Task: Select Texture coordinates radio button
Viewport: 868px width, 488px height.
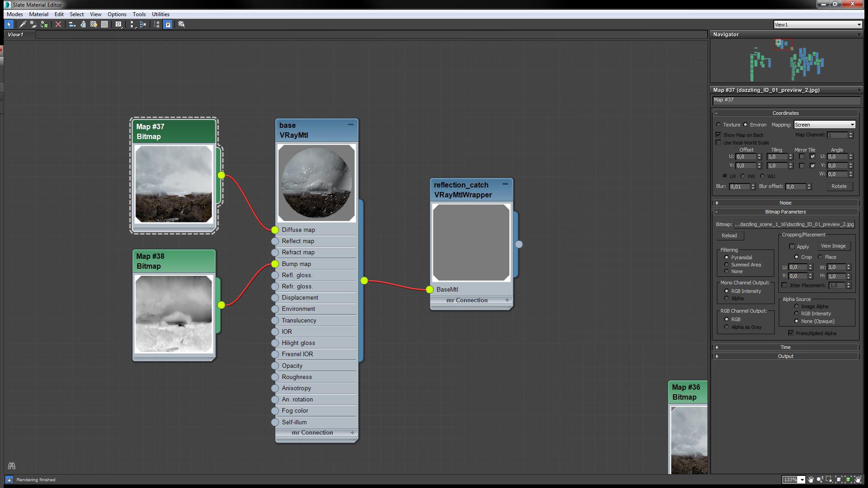Action: (719, 125)
